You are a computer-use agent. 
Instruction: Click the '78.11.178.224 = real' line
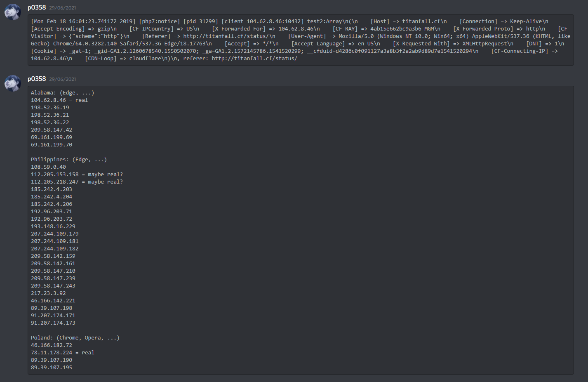(x=62, y=353)
